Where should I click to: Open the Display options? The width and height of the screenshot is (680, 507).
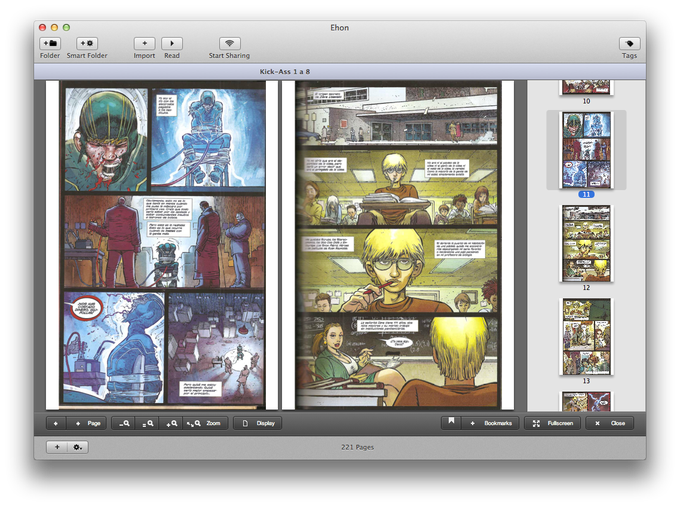pyautogui.click(x=258, y=423)
